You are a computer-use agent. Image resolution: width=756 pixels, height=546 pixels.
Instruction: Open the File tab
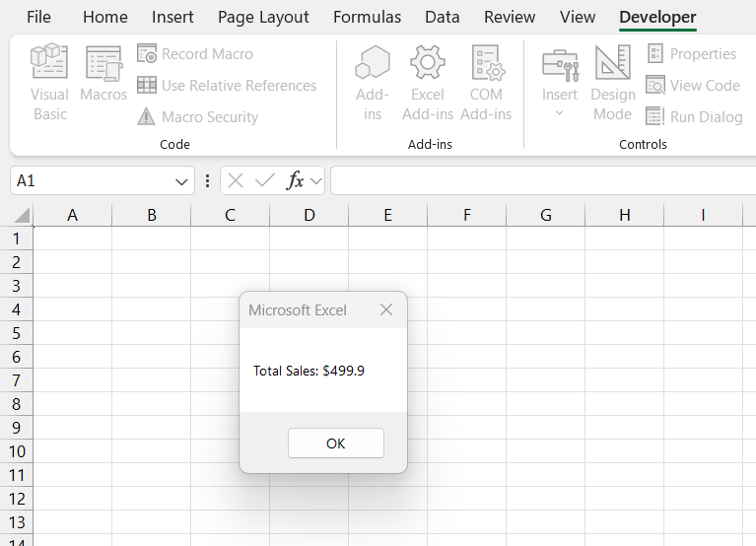coord(38,17)
